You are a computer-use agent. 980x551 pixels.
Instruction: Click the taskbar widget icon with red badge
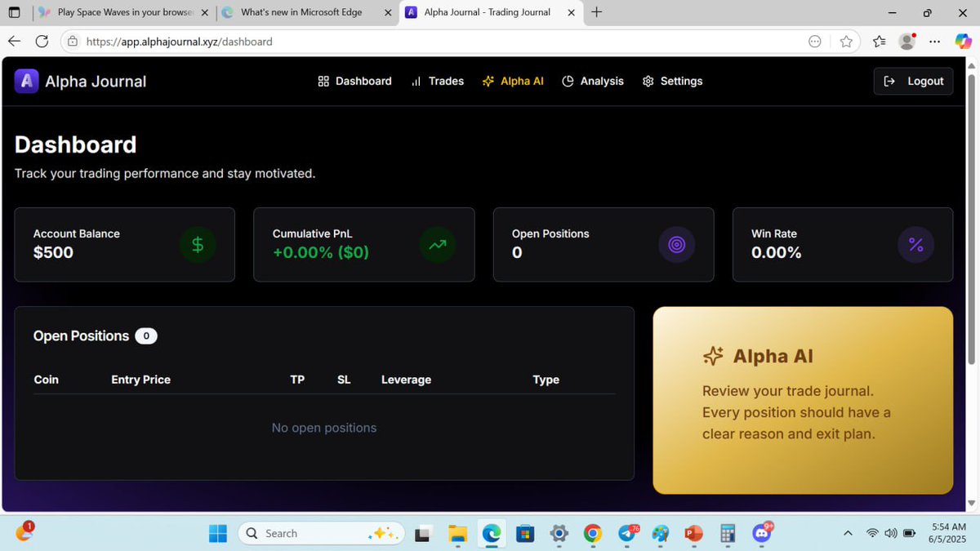coord(24,532)
